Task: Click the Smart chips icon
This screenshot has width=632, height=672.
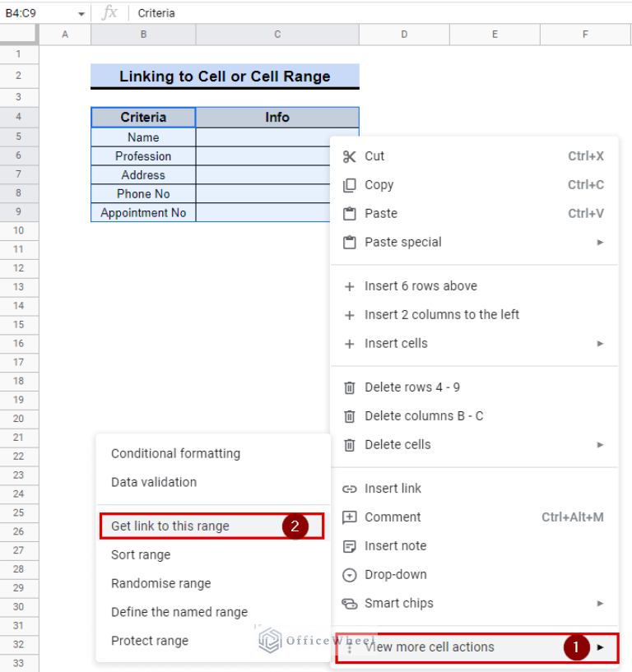Action: pos(349,603)
